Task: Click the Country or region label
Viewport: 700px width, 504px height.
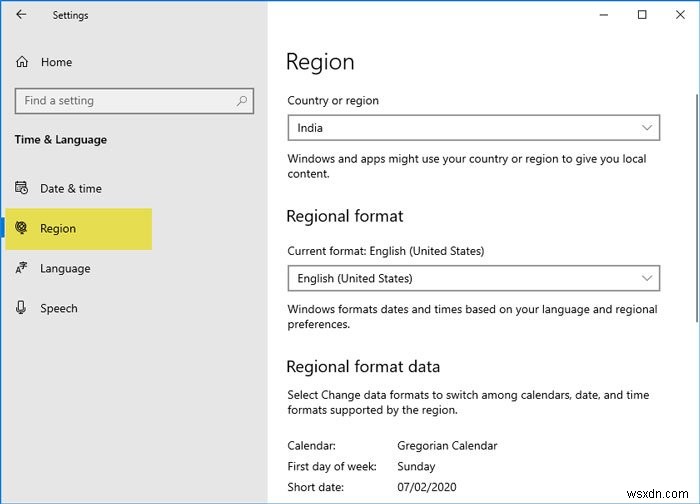Action: [x=333, y=100]
